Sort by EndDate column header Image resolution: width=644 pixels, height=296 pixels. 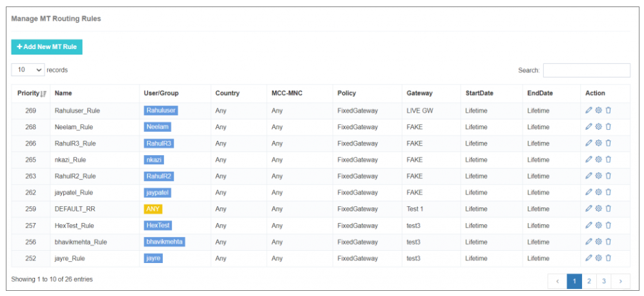point(552,93)
